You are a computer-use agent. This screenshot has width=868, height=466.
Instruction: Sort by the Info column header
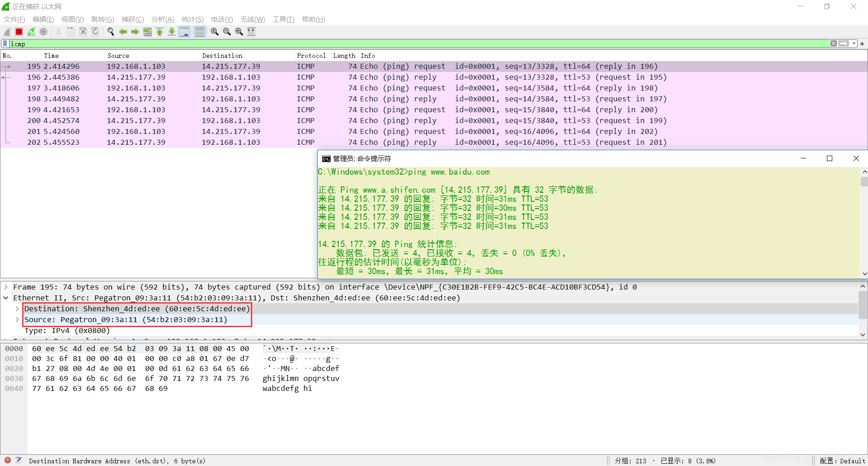613,56
